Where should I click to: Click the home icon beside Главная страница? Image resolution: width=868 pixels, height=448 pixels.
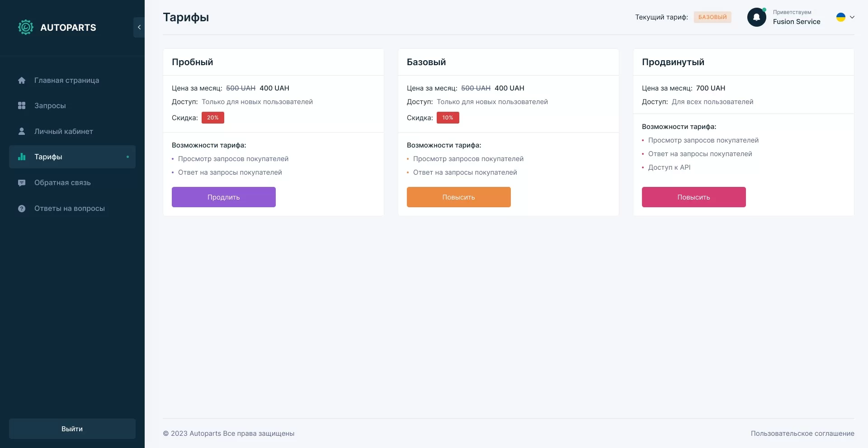(x=22, y=80)
